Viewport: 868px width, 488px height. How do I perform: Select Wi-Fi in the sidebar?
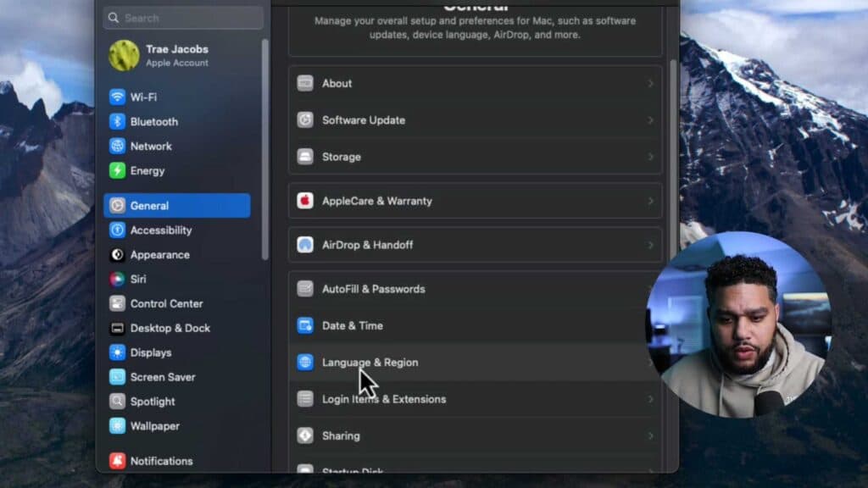click(177, 97)
